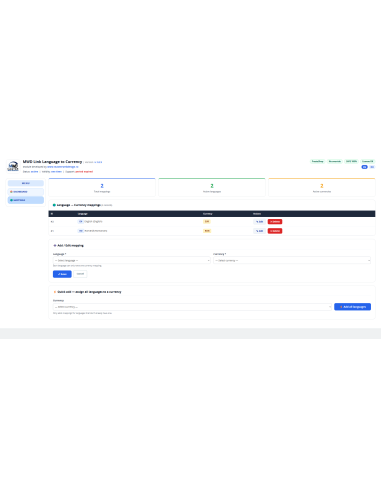This screenshot has width=381, height=492.
Task: Click the Cancel button
Action: (x=80, y=274)
